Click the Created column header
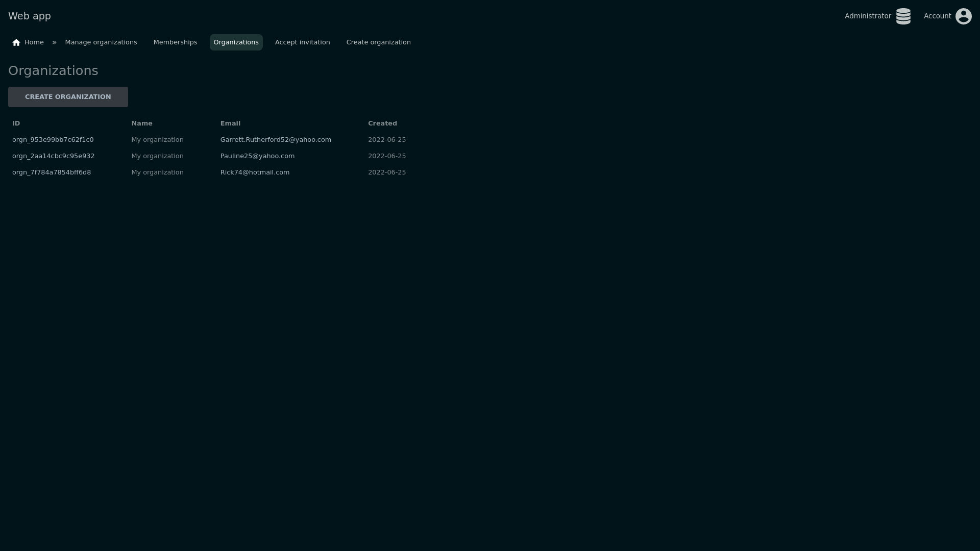The image size is (980, 551). (x=382, y=123)
